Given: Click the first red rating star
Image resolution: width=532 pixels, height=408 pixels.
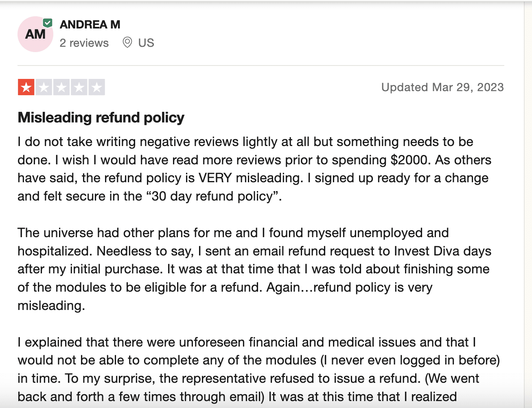Looking at the screenshot, I should 26,87.
